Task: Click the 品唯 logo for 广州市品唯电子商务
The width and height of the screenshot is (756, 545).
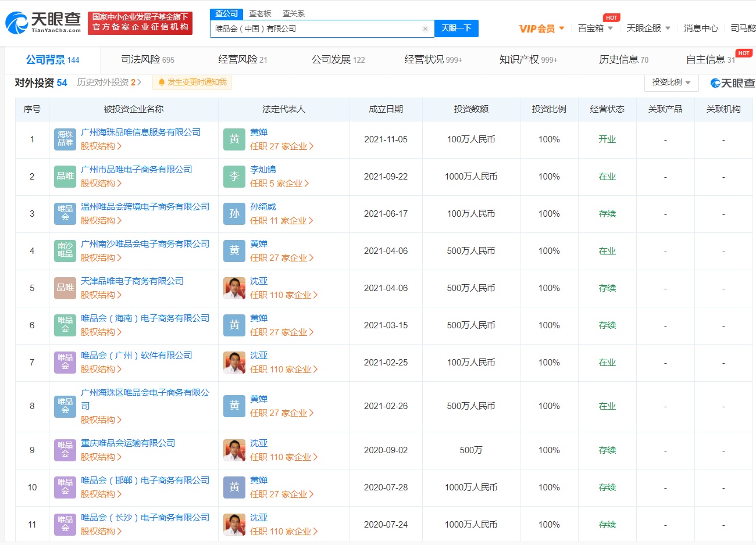Action: pyautogui.click(x=65, y=177)
